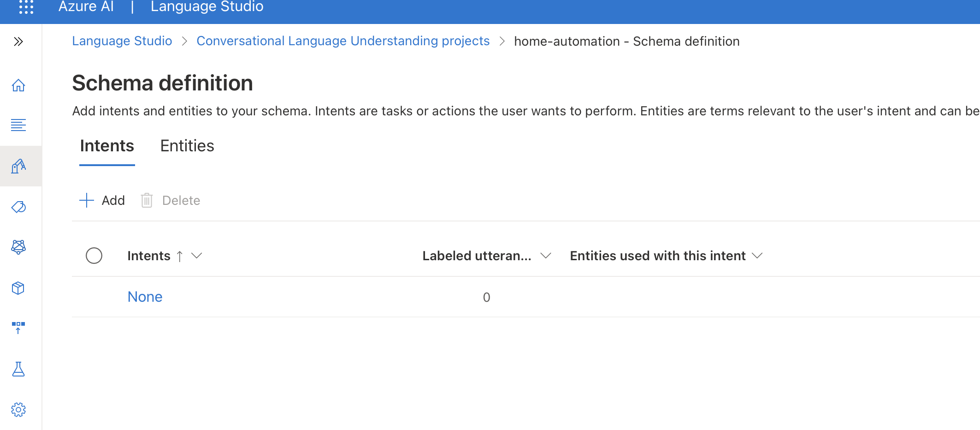Image resolution: width=980 pixels, height=430 pixels.
Task: Open the Testing deployments flask icon in sidebar
Action: pos(18,369)
